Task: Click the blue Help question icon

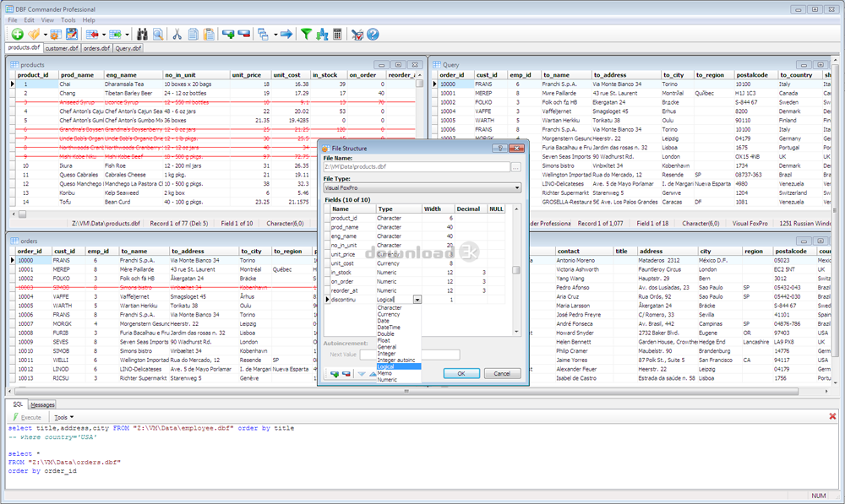Action: tap(373, 35)
